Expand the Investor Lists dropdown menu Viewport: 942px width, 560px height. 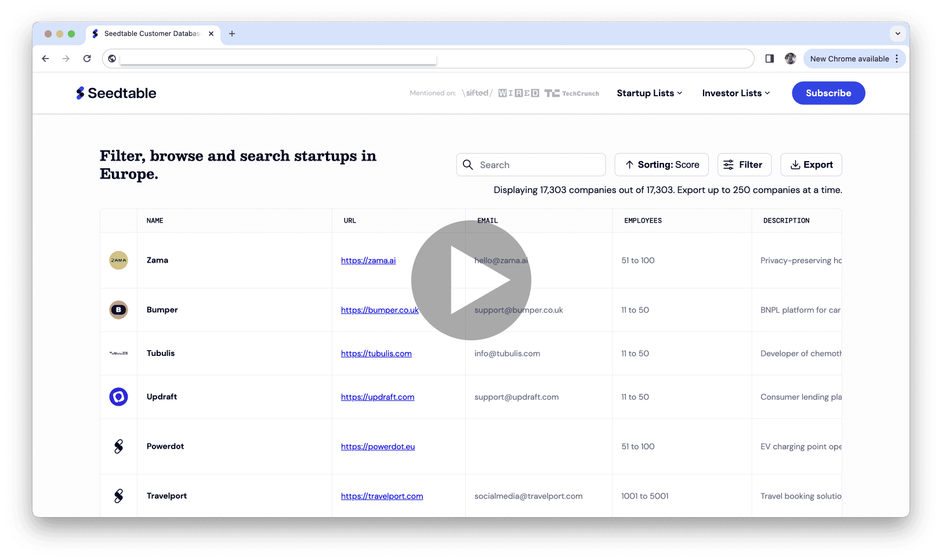(736, 93)
